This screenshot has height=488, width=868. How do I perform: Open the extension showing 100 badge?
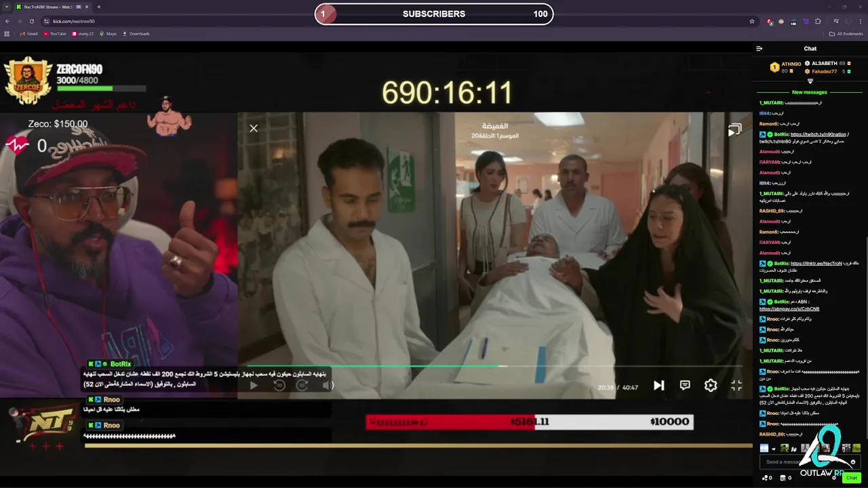click(x=793, y=22)
